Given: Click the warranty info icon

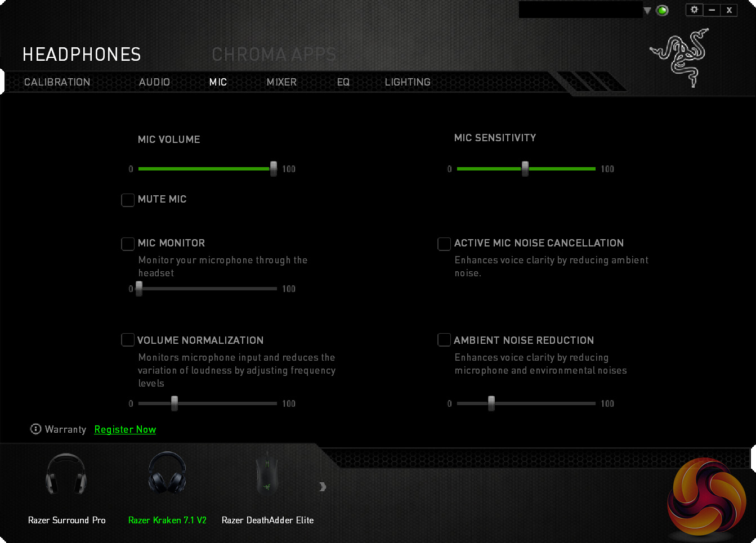Looking at the screenshot, I should click(x=35, y=429).
